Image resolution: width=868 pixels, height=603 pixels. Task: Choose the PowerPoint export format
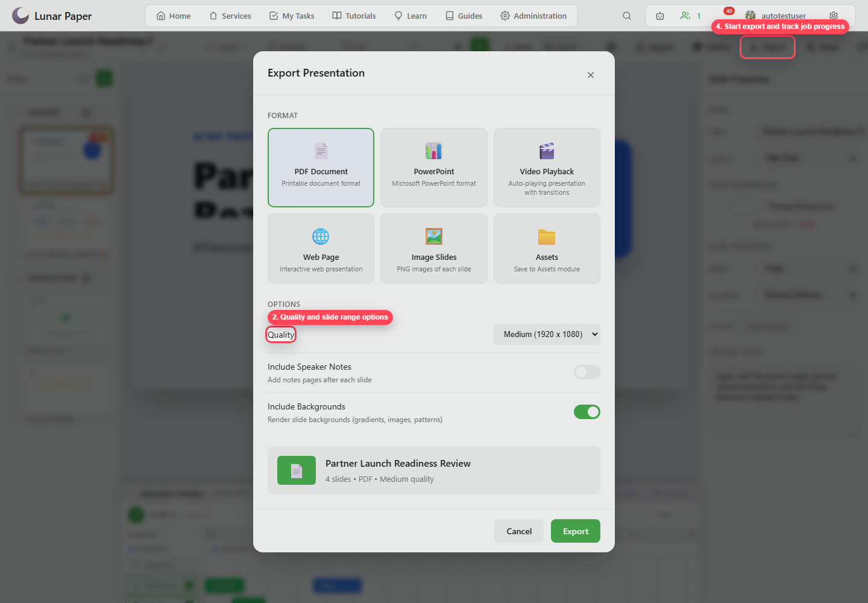434,168
